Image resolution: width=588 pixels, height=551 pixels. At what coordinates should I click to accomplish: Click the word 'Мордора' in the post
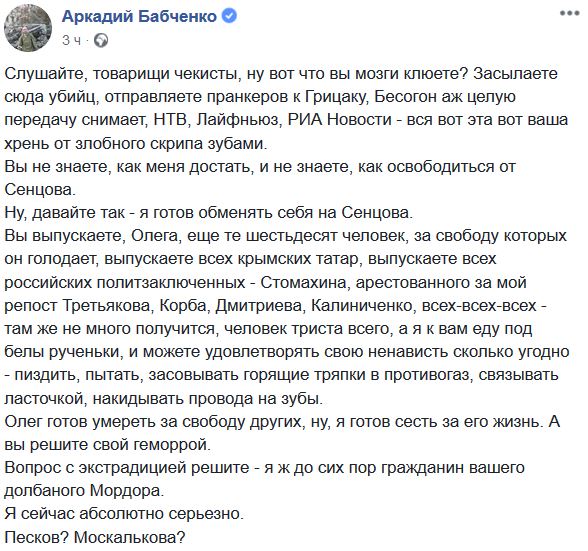(x=125, y=491)
